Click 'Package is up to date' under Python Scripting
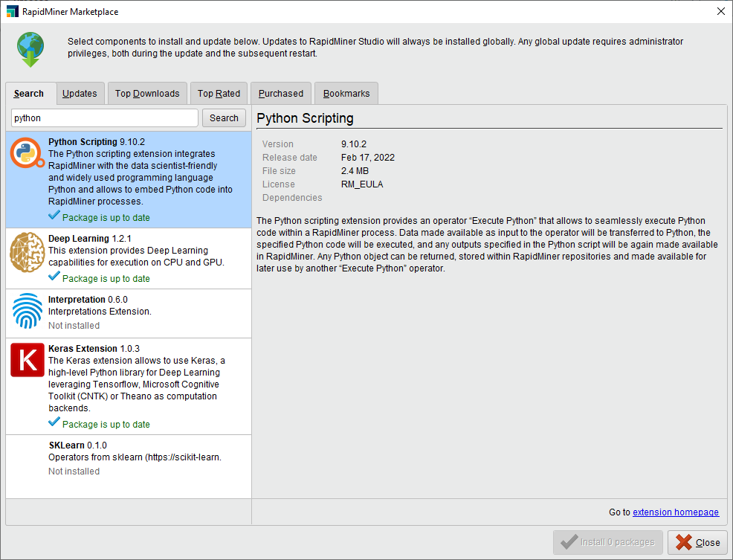 click(106, 218)
